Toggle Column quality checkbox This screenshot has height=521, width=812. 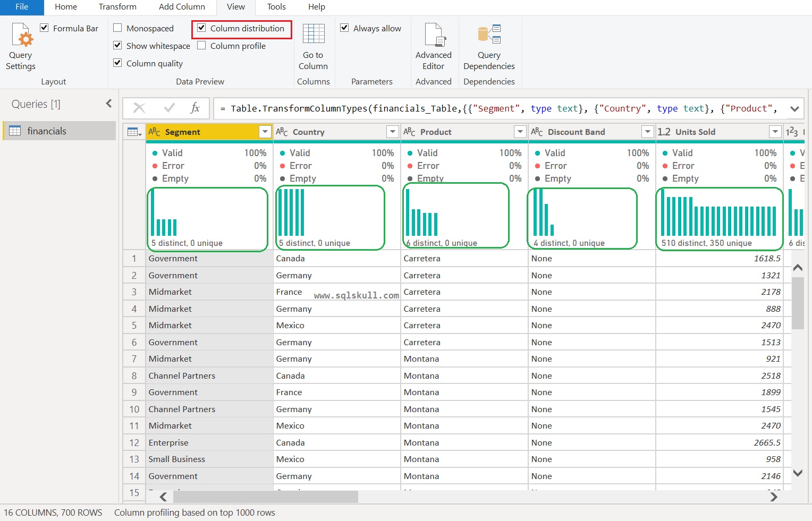118,63
